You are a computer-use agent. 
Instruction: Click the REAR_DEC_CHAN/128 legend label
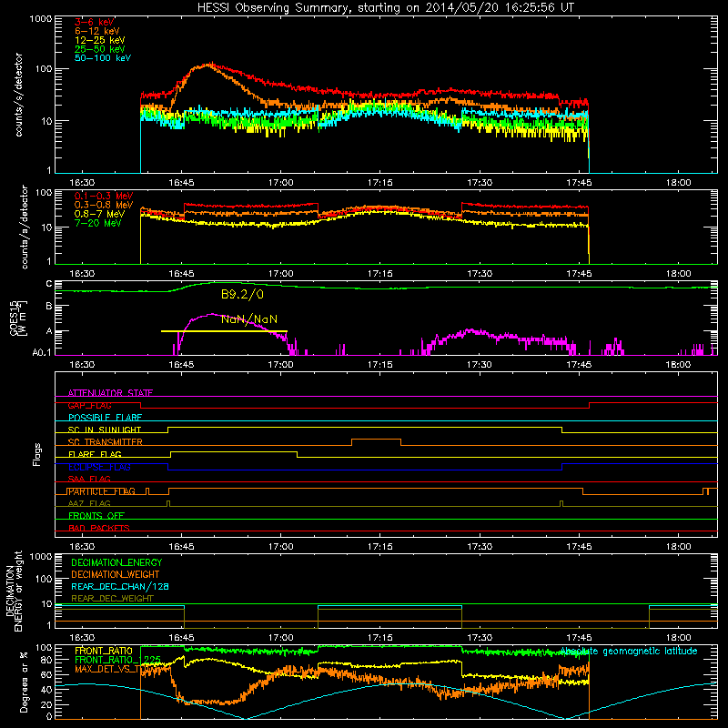(x=120, y=586)
